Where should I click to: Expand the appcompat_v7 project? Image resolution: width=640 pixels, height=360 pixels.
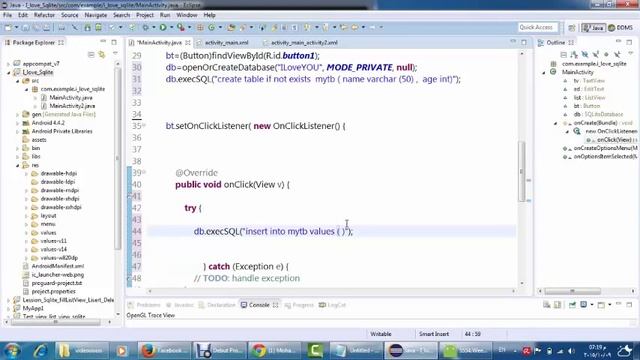tap(8, 64)
